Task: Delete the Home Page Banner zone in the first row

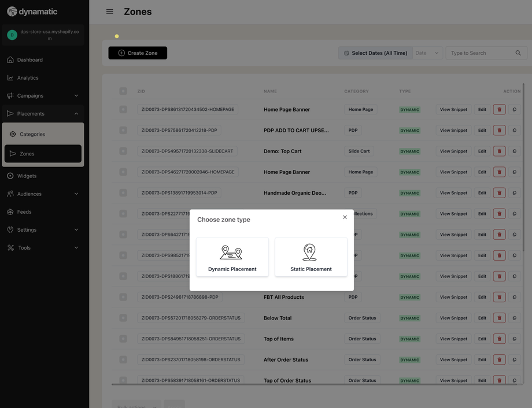Action: click(499, 110)
